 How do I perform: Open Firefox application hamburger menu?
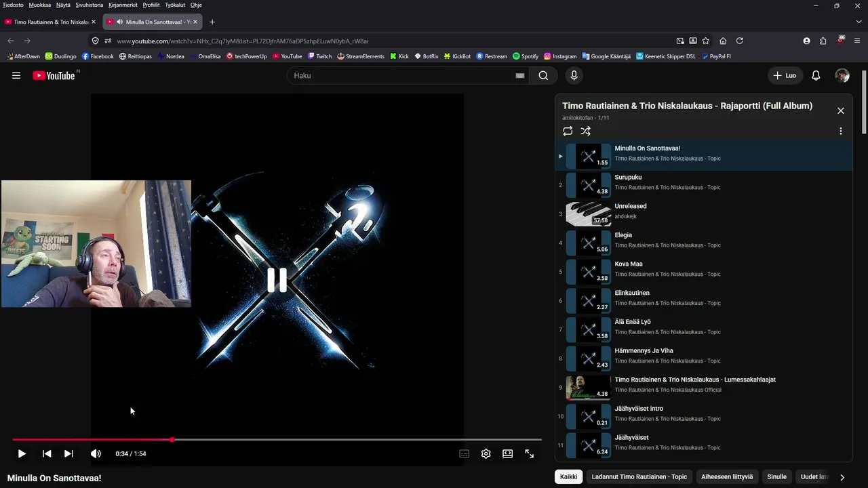858,41
